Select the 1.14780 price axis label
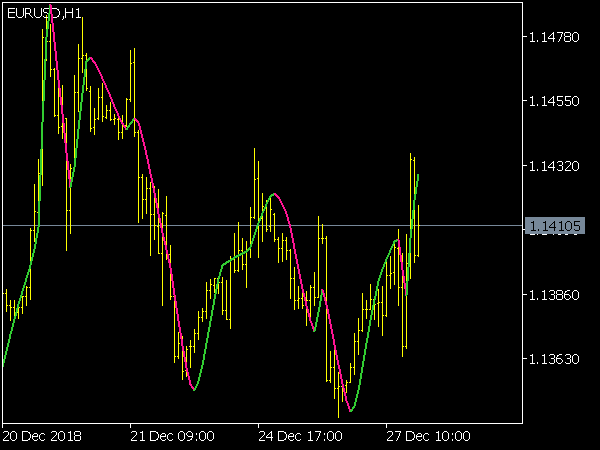This screenshot has width=600, height=450. pos(554,37)
